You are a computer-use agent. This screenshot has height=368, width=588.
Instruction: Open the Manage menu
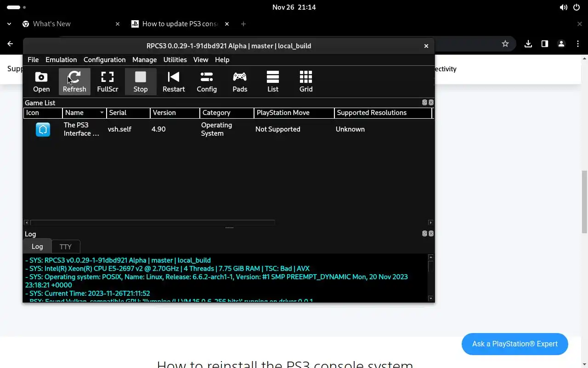144,60
